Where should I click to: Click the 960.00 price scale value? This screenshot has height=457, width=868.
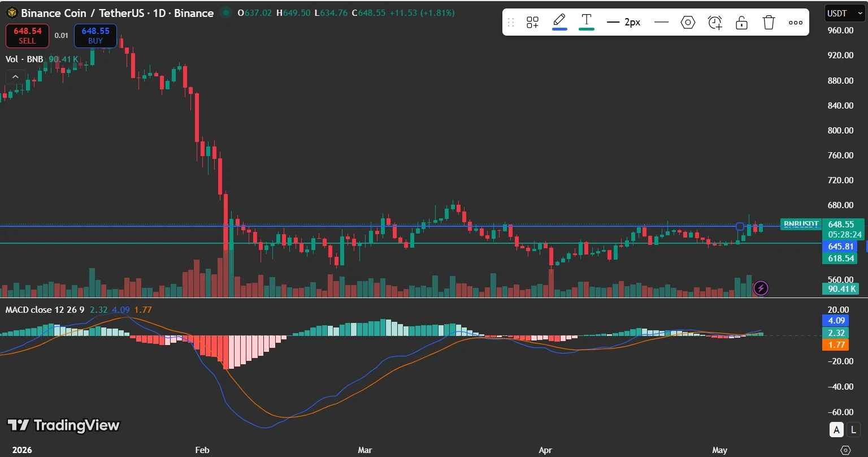pyautogui.click(x=840, y=31)
